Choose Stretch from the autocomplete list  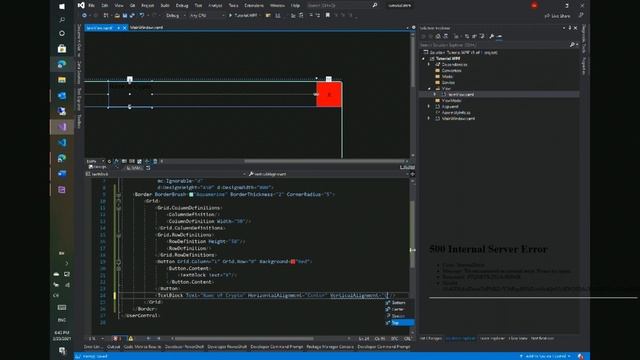point(400,316)
